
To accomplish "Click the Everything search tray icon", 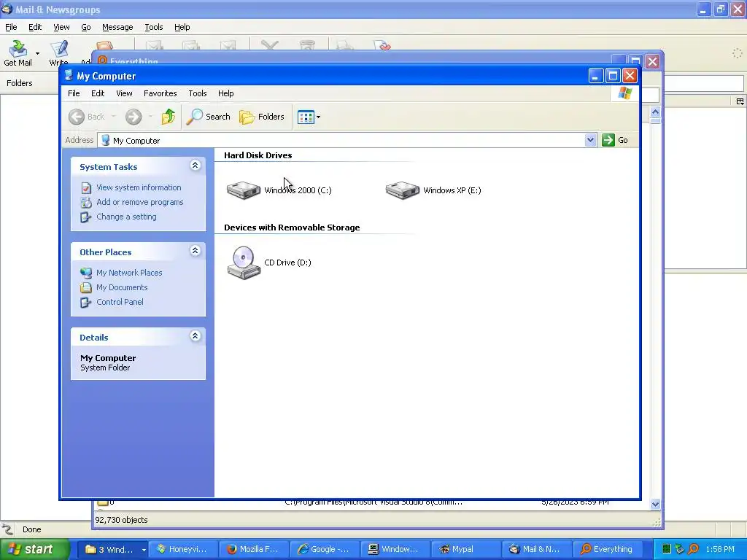I will click(694, 549).
